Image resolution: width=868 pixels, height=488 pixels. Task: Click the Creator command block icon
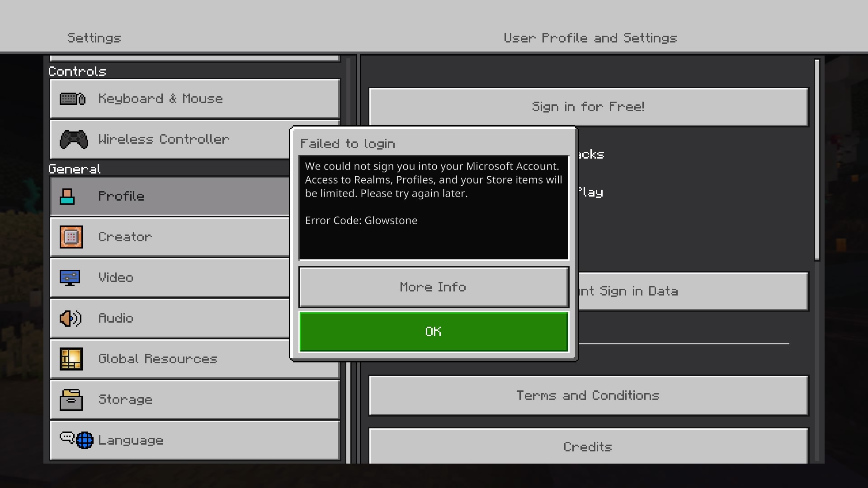pos(71,237)
